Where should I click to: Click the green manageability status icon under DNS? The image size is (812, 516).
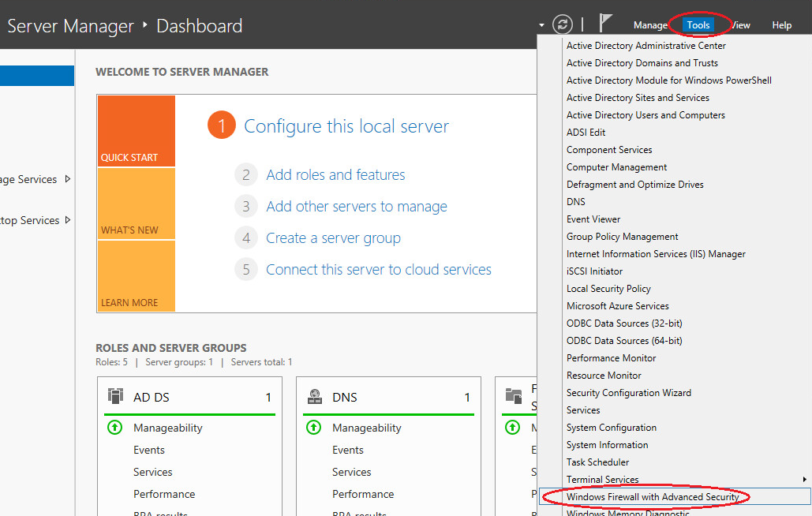[x=313, y=427]
